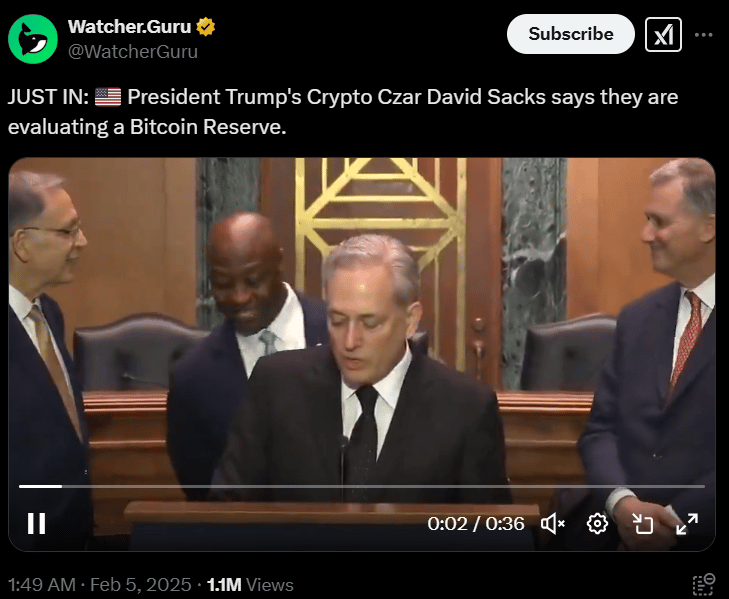Seek along the video progress bar
729x599 pixels.
(x=362, y=486)
